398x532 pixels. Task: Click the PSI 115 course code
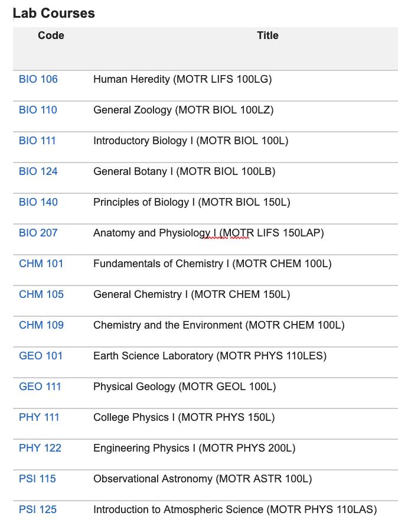[x=37, y=479]
